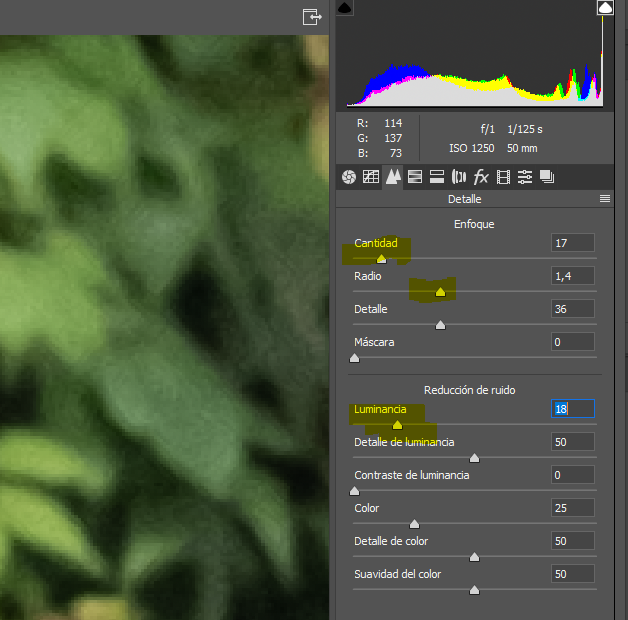
Task: Click the histogram graph
Action: point(475,56)
